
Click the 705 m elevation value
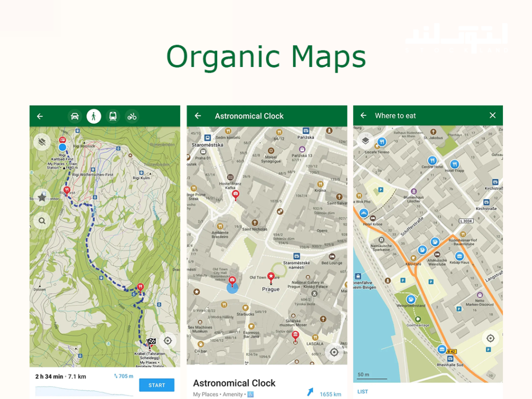[x=124, y=376]
